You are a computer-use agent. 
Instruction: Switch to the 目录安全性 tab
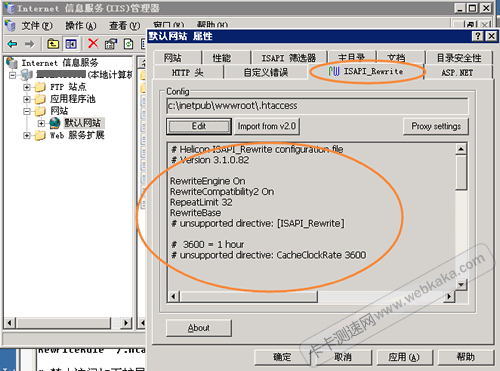[x=459, y=58]
